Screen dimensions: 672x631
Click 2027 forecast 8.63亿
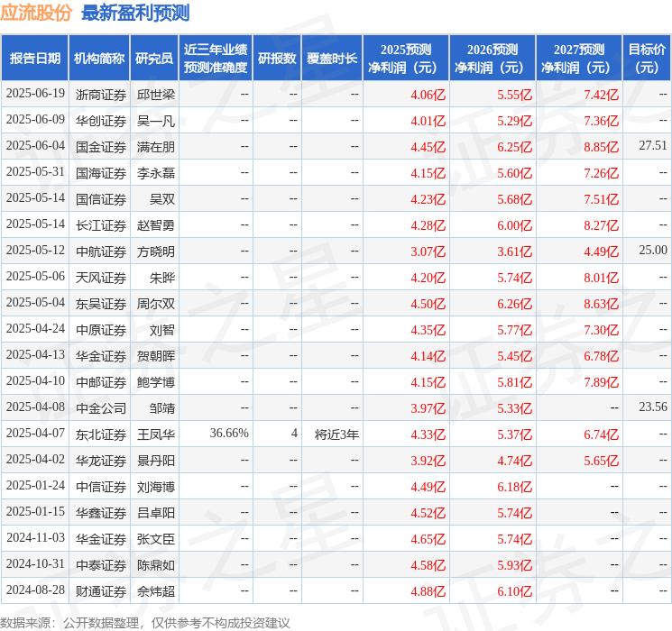[602, 304]
